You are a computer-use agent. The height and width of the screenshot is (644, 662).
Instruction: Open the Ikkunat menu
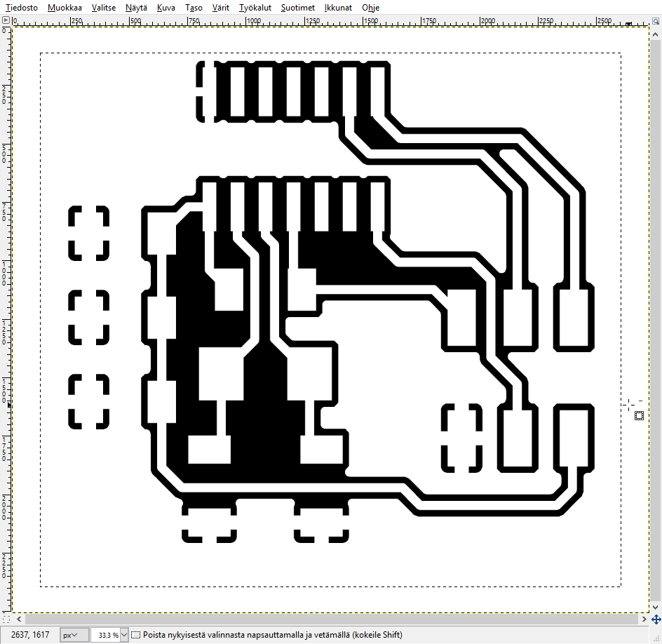338,8
